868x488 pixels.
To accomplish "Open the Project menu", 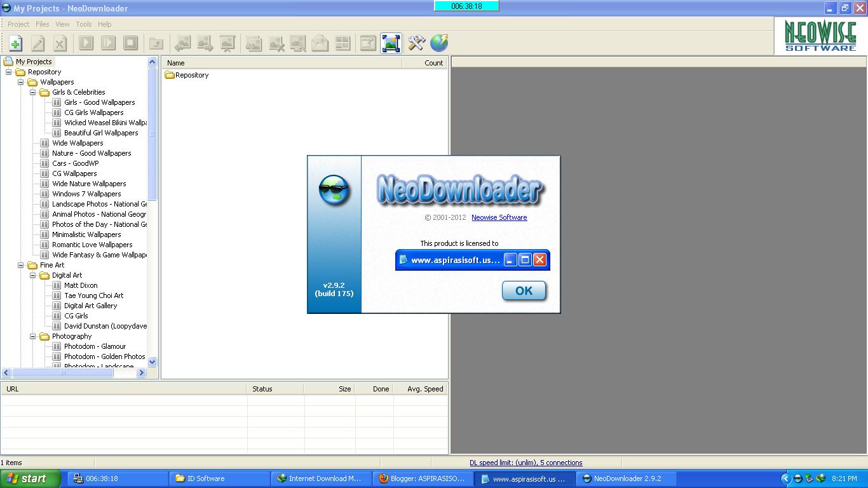I will tap(18, 24).
